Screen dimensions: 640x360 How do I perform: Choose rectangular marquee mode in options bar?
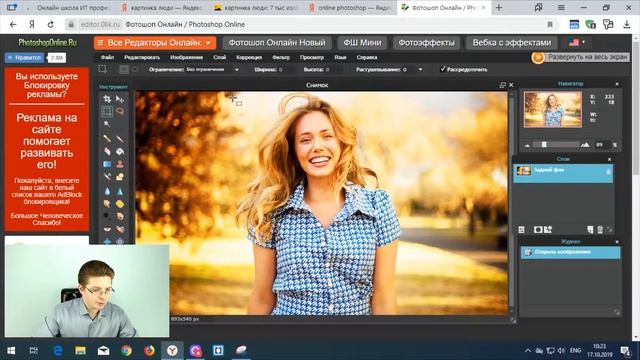(124, 69)
